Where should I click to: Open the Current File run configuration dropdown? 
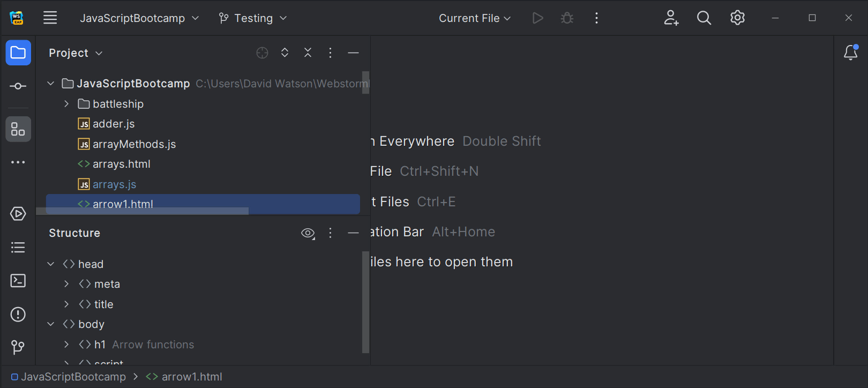475,18
